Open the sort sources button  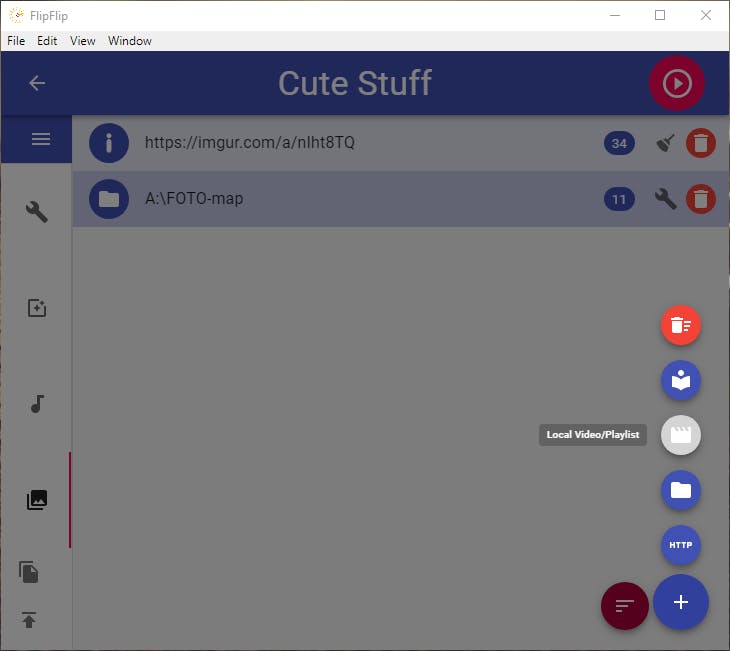point(625,606)
